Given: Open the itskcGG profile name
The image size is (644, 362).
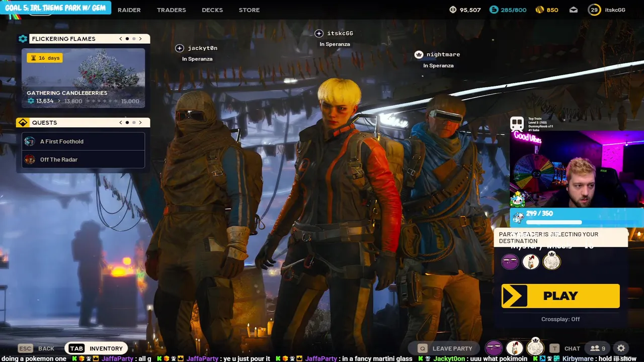Looking at the screenshot, I should click(615, 10).
